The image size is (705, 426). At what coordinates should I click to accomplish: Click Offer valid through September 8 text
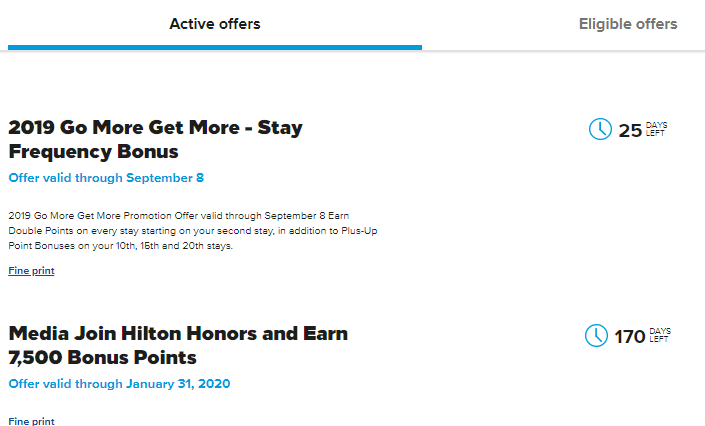click(x=106, y=178)
